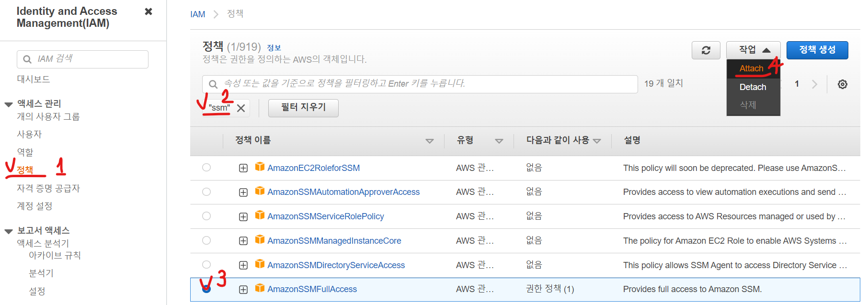Select the AmazonSSMServiceRolePolicy radio button
Image resolution: width=868 pixels, height=305 pixels.
206,216
